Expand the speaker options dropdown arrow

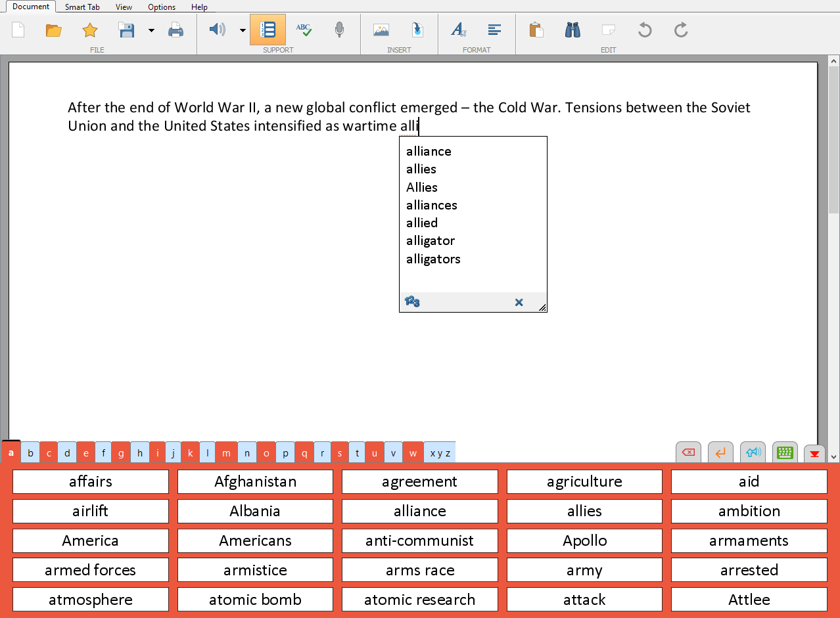point(242,30)
